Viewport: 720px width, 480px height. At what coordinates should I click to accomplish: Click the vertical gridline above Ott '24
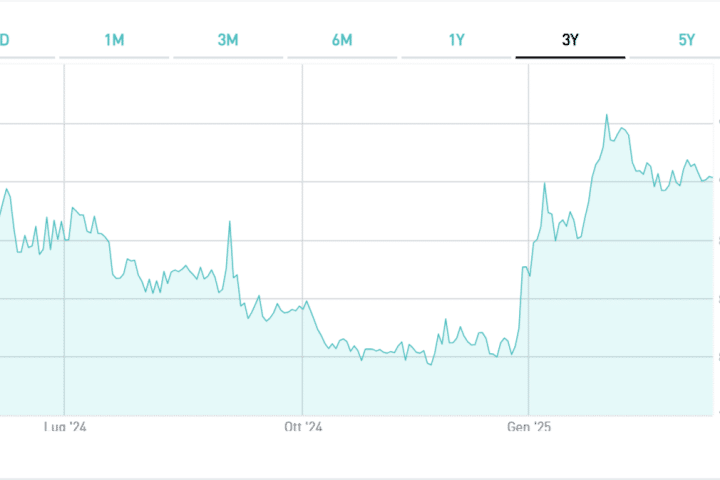pos(302,150)
